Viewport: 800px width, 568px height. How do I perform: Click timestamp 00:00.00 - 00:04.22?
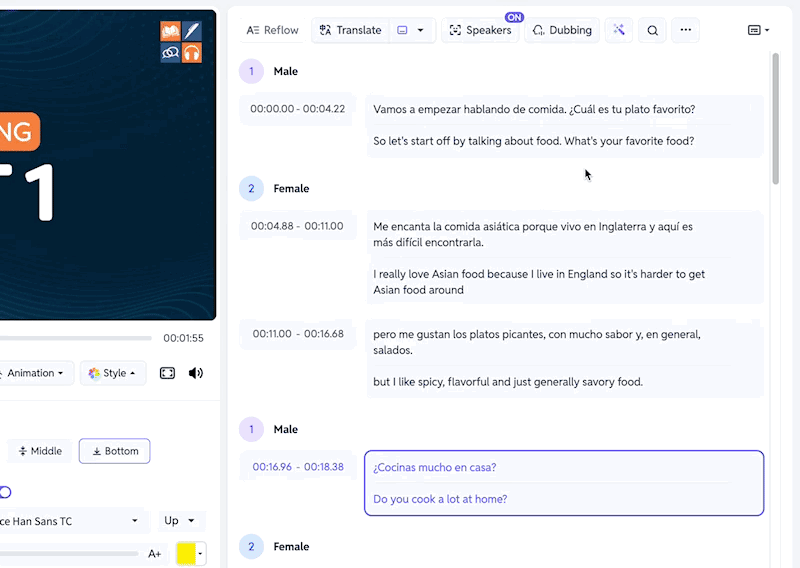tap(297, 109)
